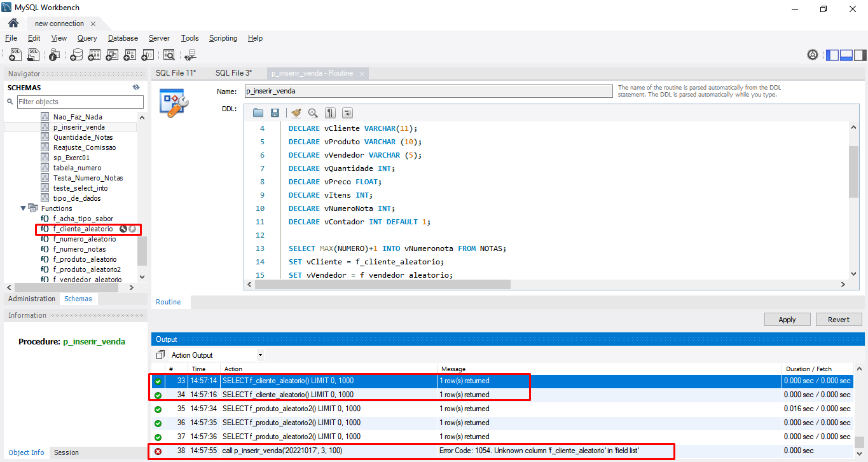
Task: Sort output by the Duration / Fetch column
Action: pos(817,369)
